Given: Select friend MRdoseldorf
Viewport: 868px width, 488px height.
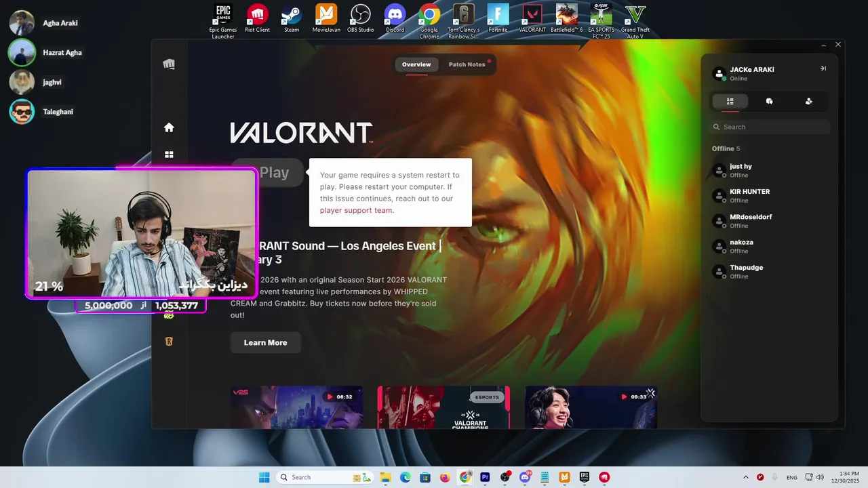Looking at the screenshot, I should pos(770,221).
